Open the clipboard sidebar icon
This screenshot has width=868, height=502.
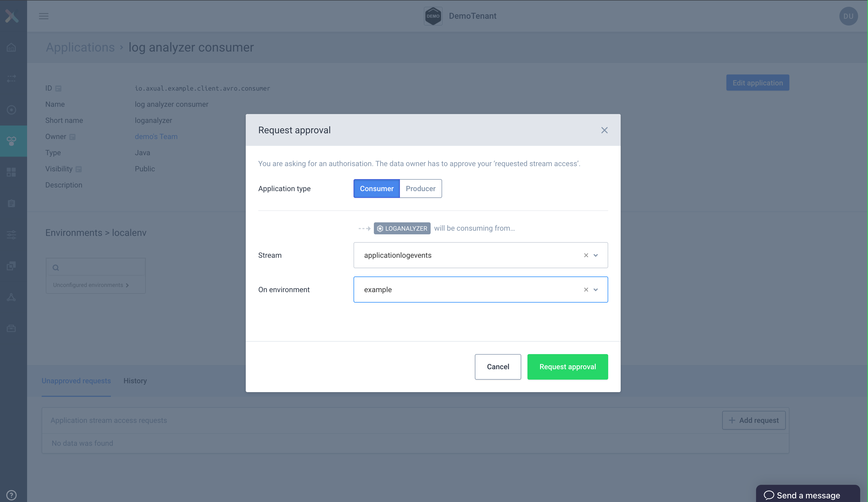(11, 203)
